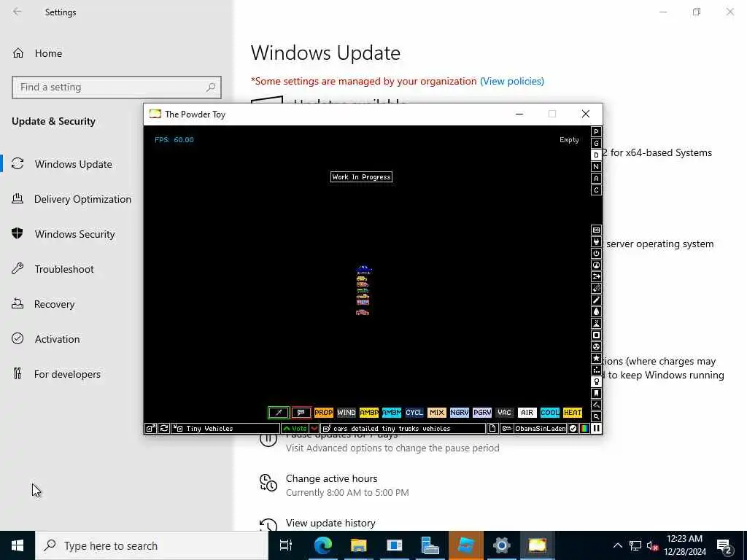
Task: Open the Explosives category icon
Action: coord(596,289)
